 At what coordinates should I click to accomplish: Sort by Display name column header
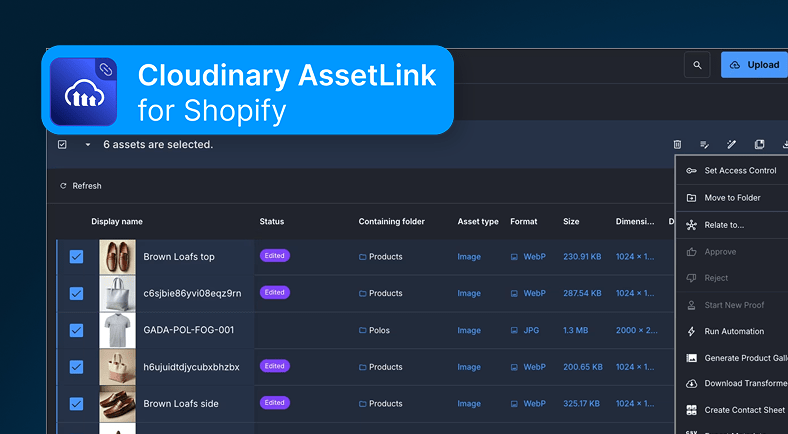click(117, 222)
